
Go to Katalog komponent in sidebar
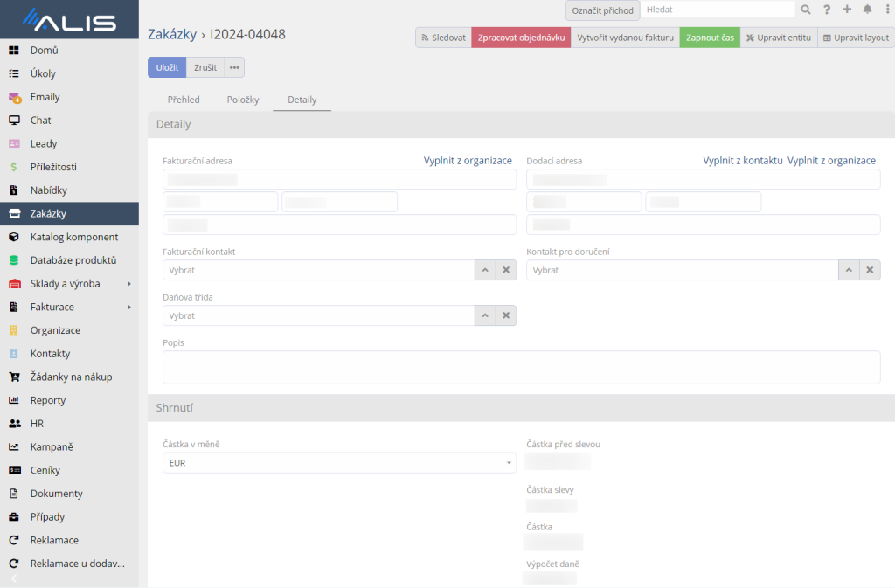pyautogui.click(x=73, y=237)
